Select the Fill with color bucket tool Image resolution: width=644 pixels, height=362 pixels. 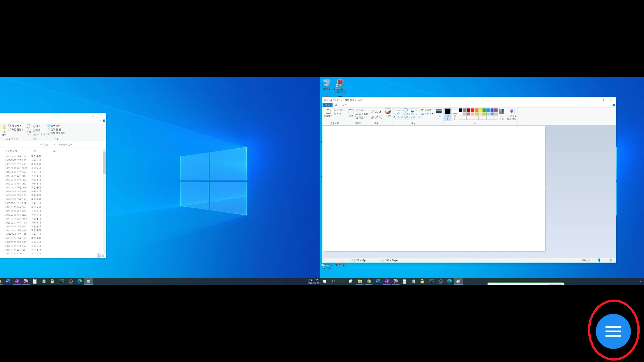pos(377,112)
